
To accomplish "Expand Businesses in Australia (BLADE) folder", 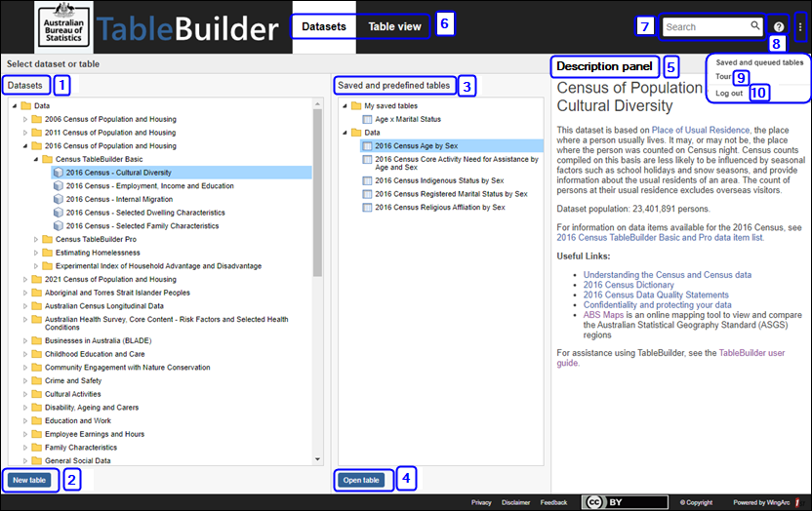I will point(24,341).
